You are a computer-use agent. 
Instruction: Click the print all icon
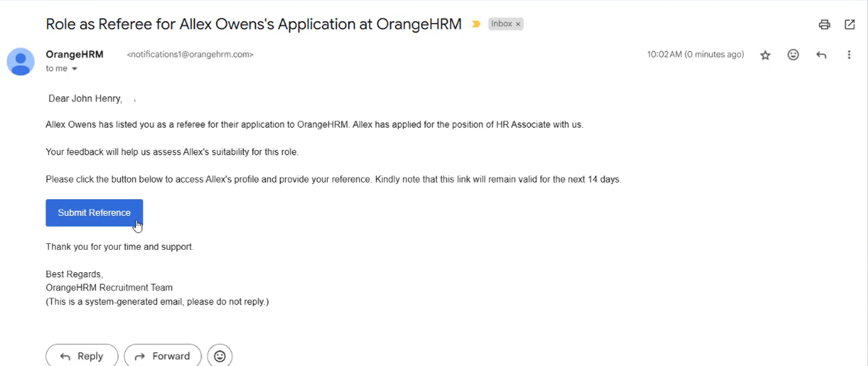click(824, 25)
